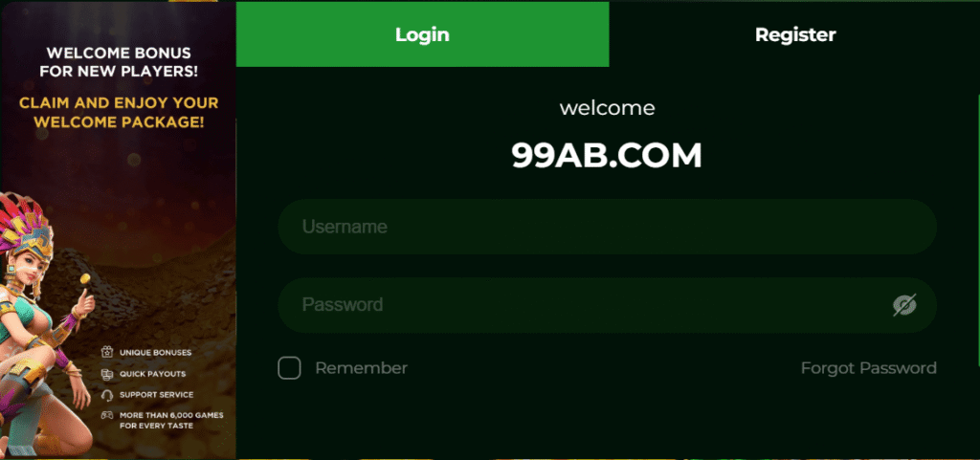Click the 99AB.COM site title
980x460 pixels.
(607, 156)
